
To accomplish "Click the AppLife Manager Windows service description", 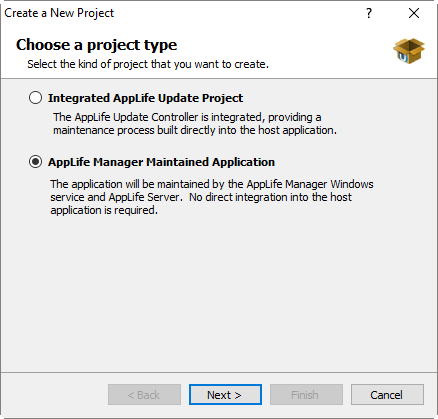I will pyautogui.click(x=212, y=184).
